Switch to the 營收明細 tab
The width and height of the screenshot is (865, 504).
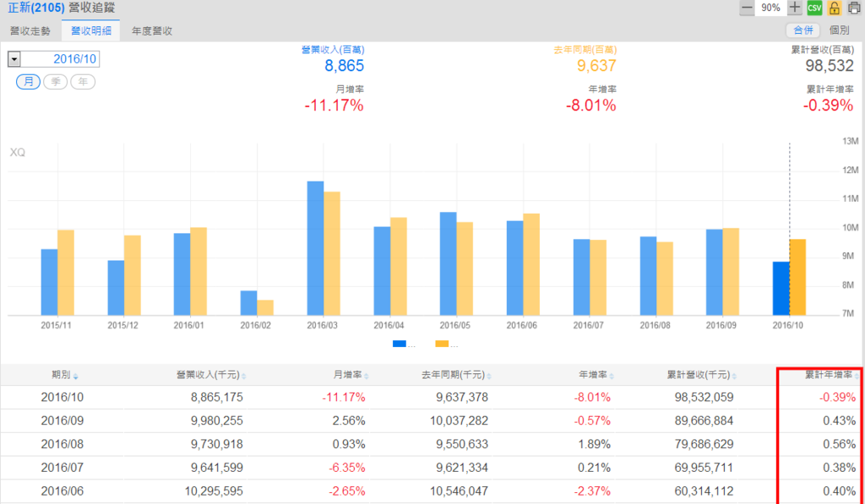click(x=91, y=31)
